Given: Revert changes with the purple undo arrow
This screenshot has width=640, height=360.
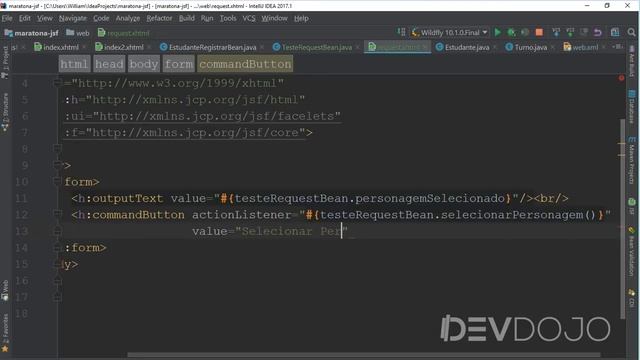Looking at the screenshot, I should (598, 33).
